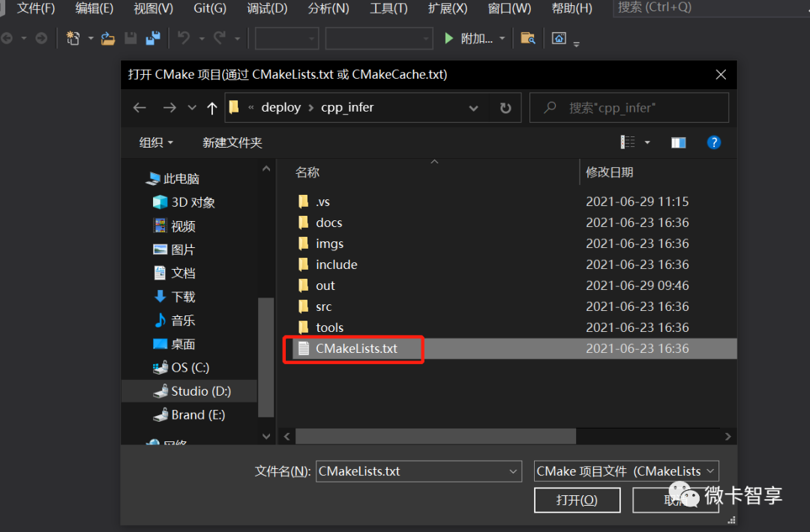
Task: Click the 打开(O) button
Action: (x=577, y=500)
